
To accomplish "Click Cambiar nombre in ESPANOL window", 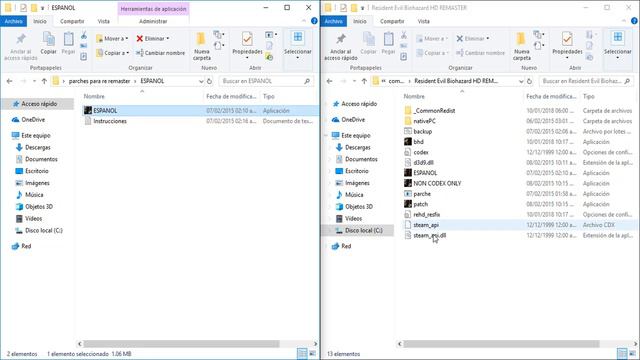I will pos(160,53).
